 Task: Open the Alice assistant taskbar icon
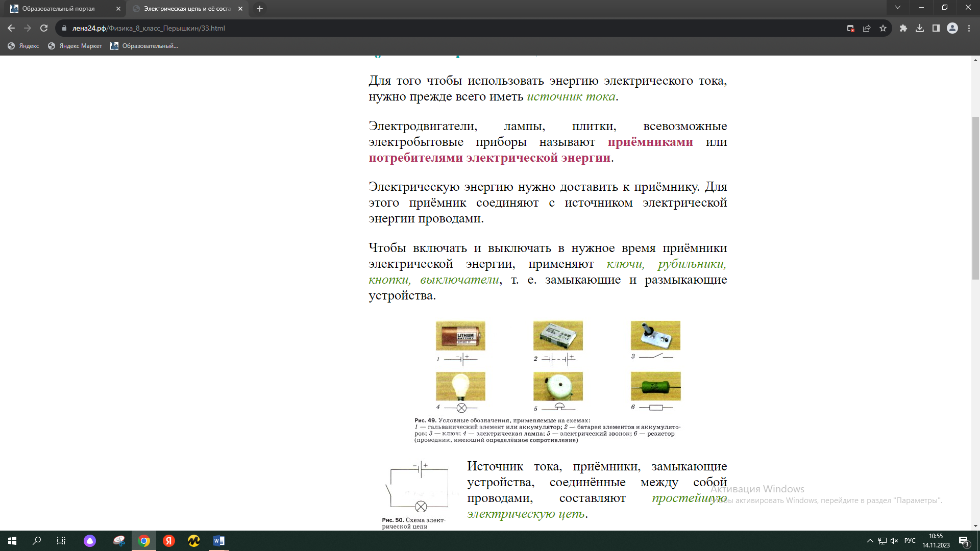[x=90, y=541]
